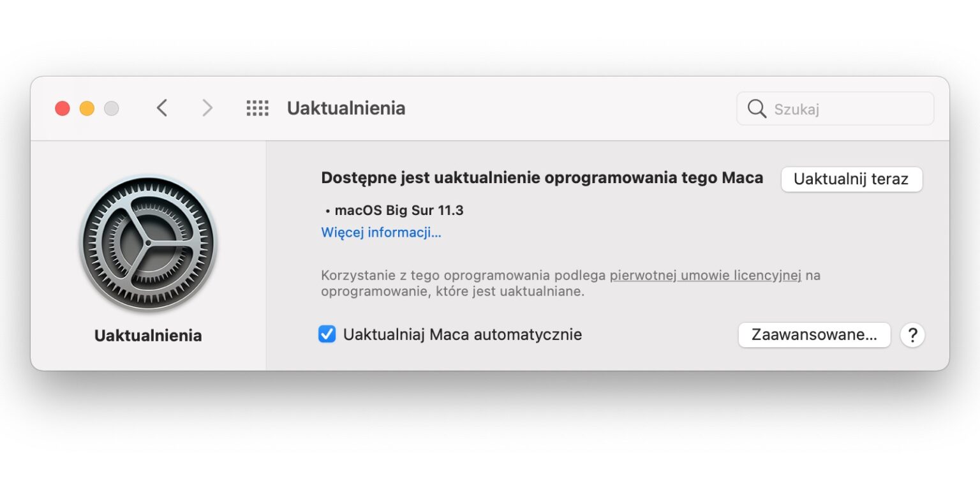This screenshot has width=980, height=490.
Task: Show all preferences via grid icon
Action: [257, 108]
